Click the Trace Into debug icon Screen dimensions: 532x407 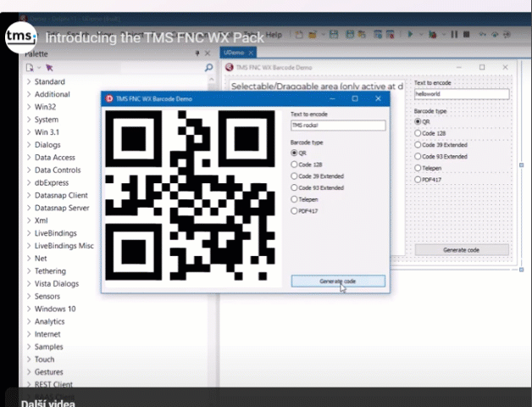coord(482,34)
